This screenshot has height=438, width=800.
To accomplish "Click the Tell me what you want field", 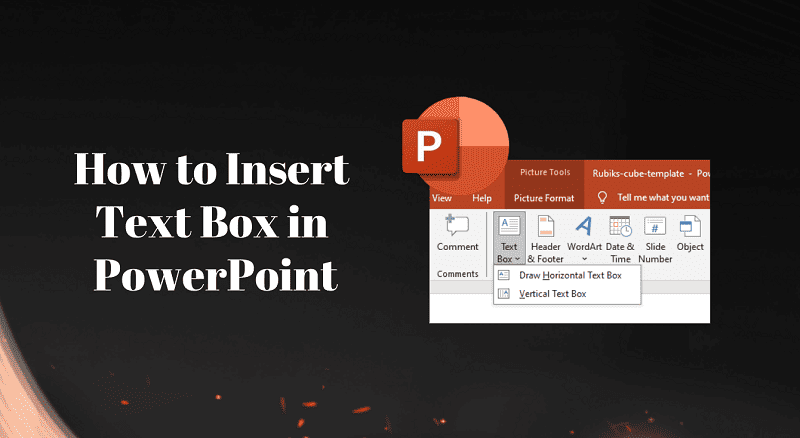I will click(663, 198).
